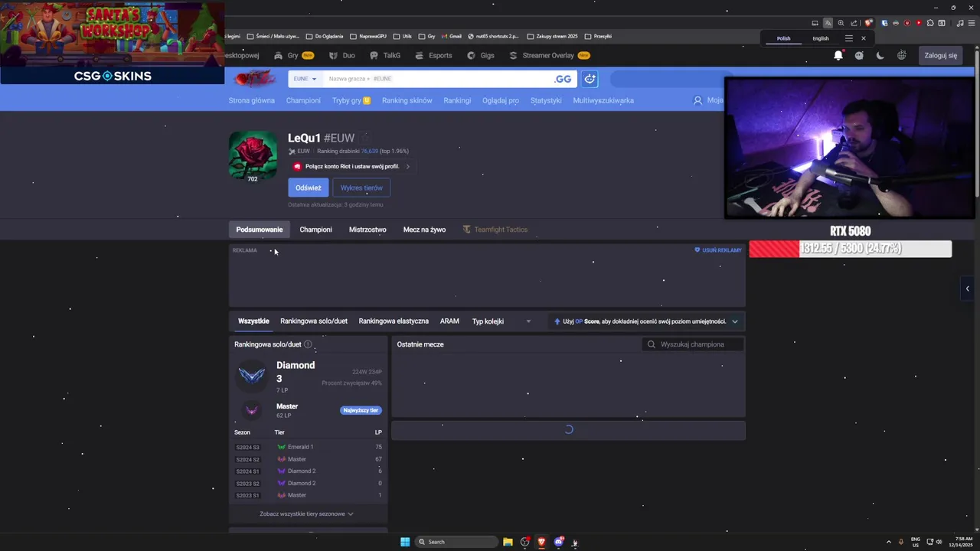Focus the Nazwa gracza search field
The height and width of the screenshot is (551, 980).
tap(436, 79)
